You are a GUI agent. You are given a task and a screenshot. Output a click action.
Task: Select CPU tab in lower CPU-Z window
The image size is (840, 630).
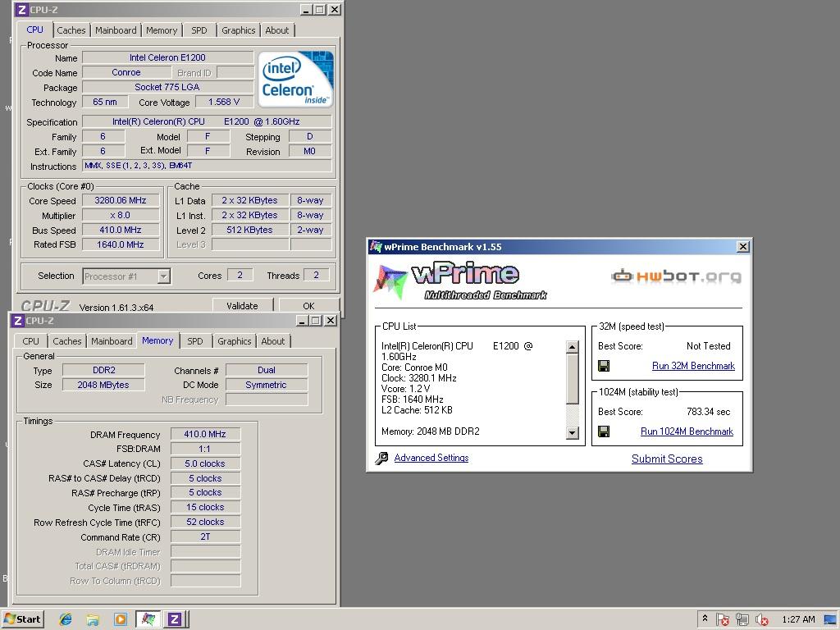(30, 341)
